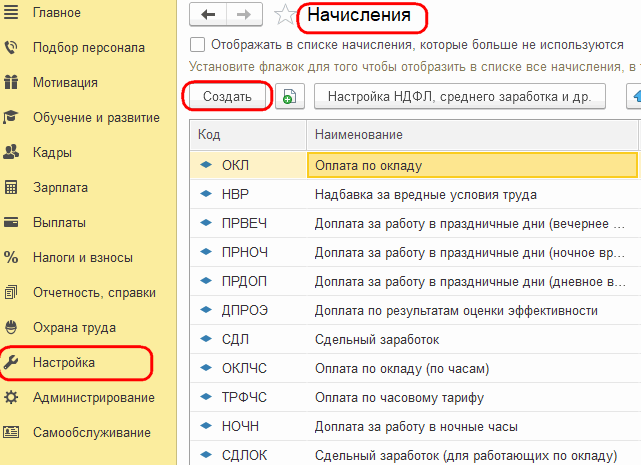The width and height of the screenshot is (641, 465).
Task: Click the percent icon for Налоги и взносы
Action: click(11, 257)
